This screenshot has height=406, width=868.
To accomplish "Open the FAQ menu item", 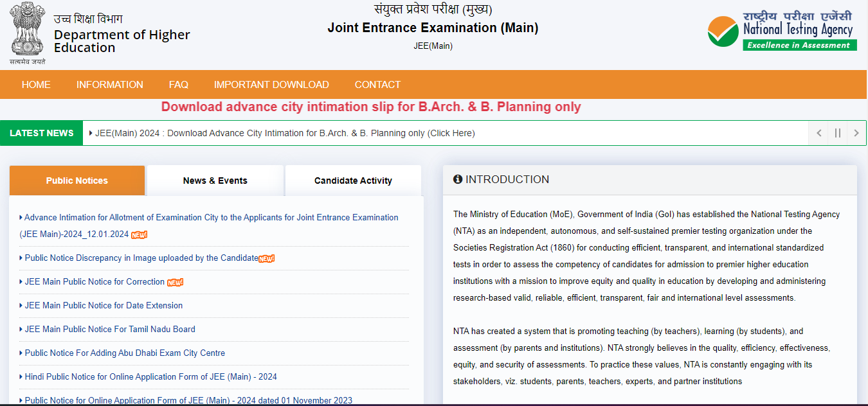I will 179,85.
